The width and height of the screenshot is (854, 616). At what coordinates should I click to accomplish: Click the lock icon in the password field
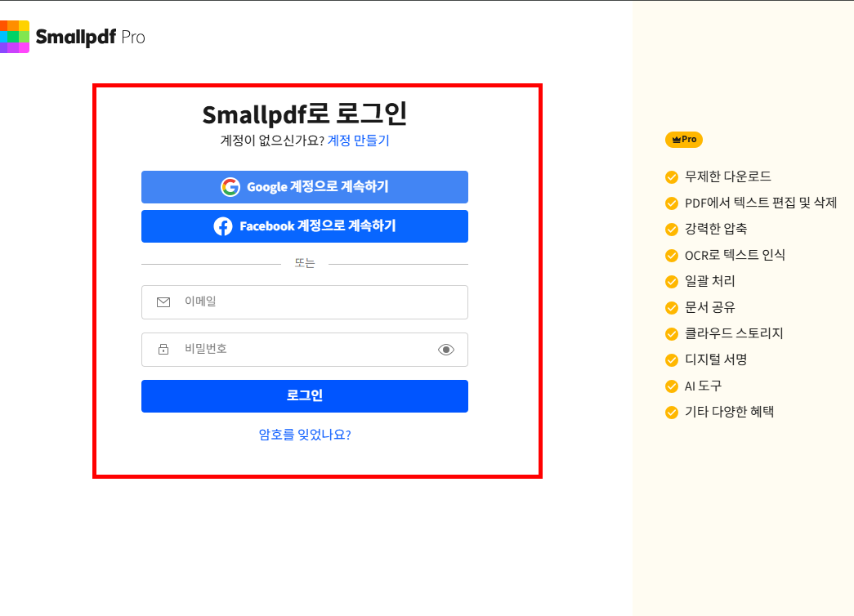point(163,349)
